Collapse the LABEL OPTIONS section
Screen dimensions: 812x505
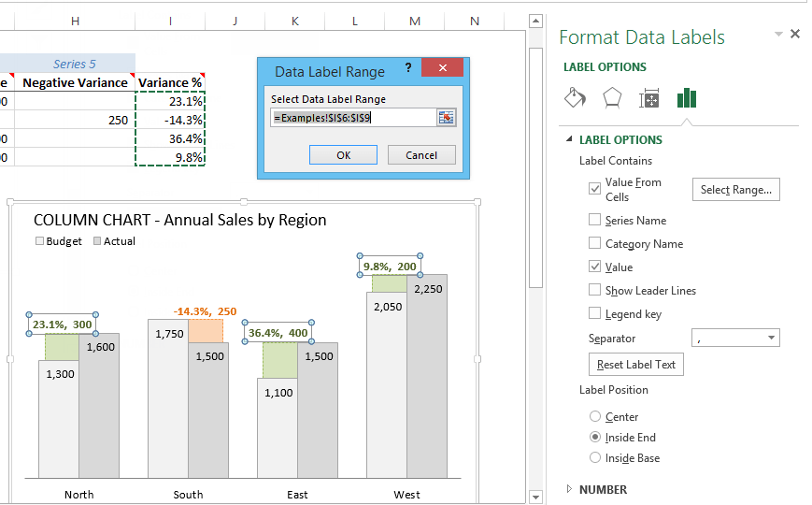(x=569, y=139)
